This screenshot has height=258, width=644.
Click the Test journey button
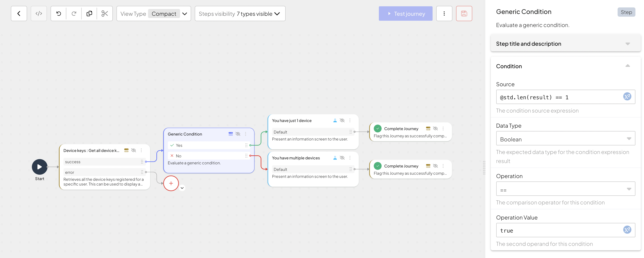click(405, 14)
